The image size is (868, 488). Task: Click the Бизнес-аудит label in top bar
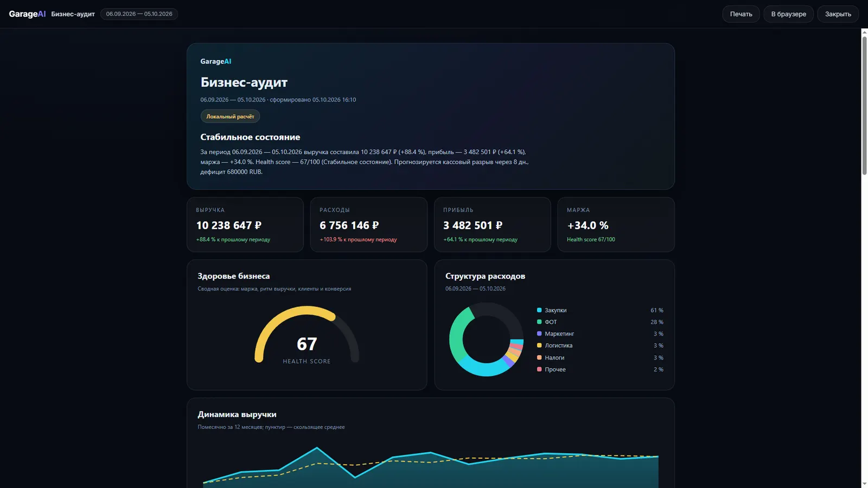[73, 14]
